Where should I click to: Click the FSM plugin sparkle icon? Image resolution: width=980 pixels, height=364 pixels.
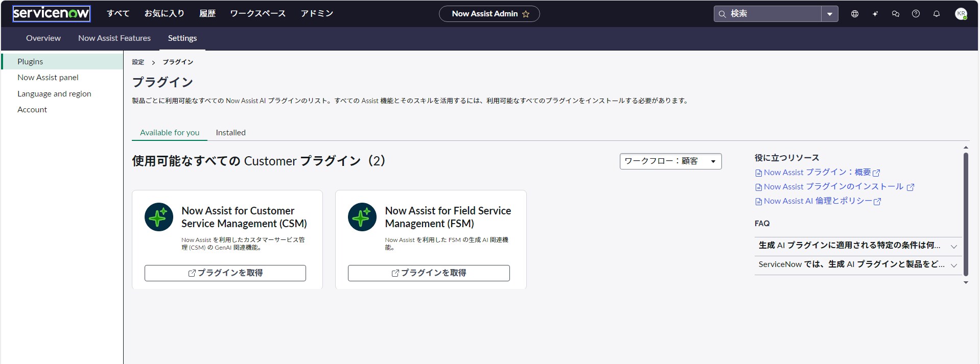pyautogui.click(x=362, y=217)
